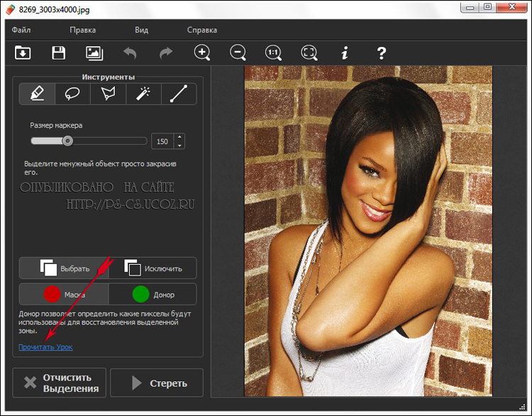Click the original image view icon

pos(94,53)
